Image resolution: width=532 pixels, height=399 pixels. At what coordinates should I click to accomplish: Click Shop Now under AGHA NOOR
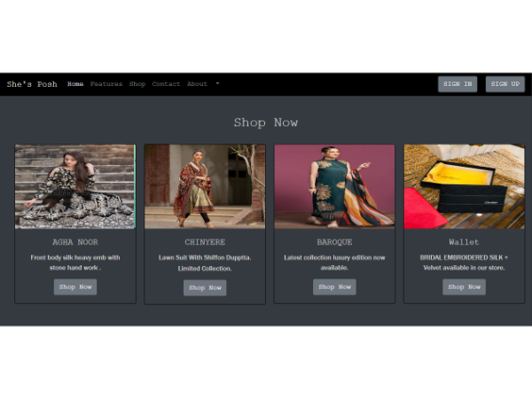pyautogui.click(x=75, y=287)
